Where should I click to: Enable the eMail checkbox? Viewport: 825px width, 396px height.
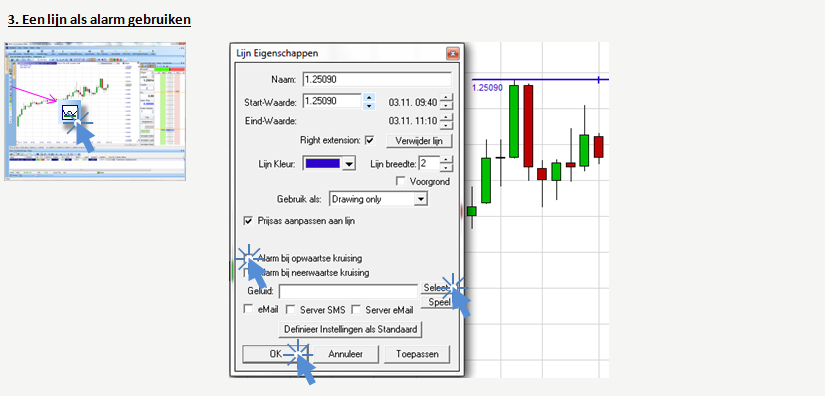coord(248,309)
